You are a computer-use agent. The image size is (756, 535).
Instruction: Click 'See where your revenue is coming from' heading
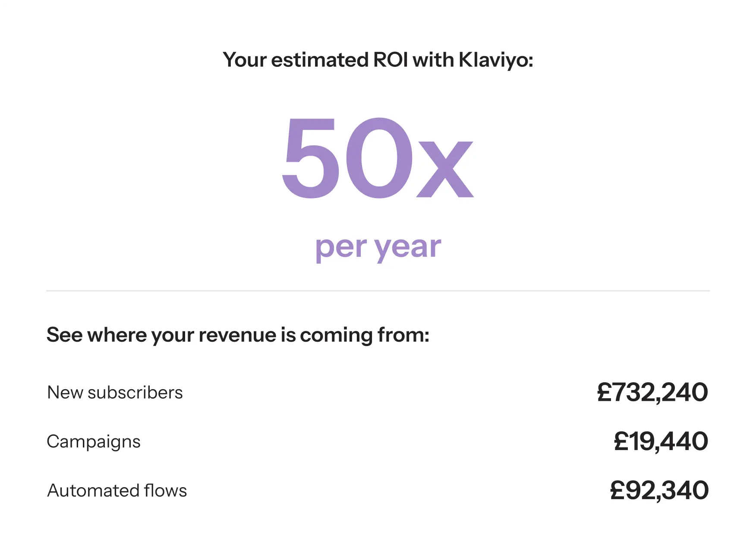(x=238, y=335)
